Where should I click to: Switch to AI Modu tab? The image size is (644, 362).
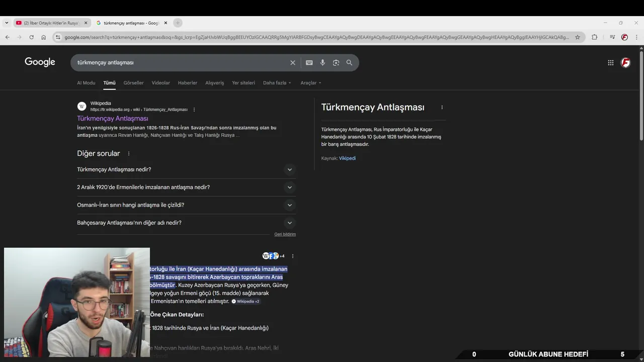86,83
